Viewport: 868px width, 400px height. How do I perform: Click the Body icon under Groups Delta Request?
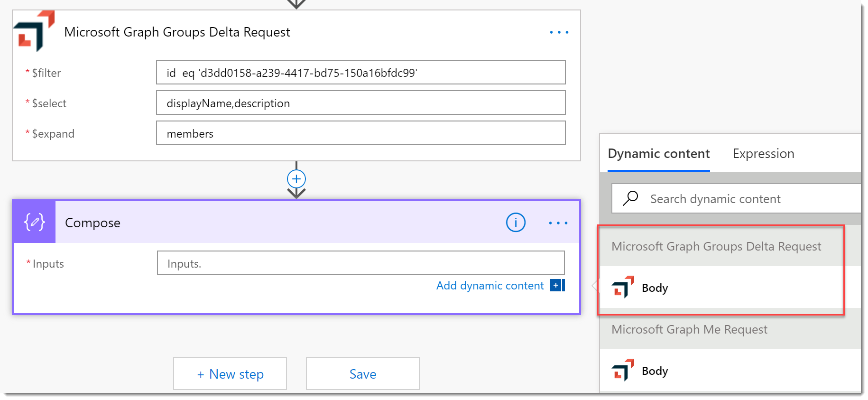pyautogui.click(x=623, y=288)
